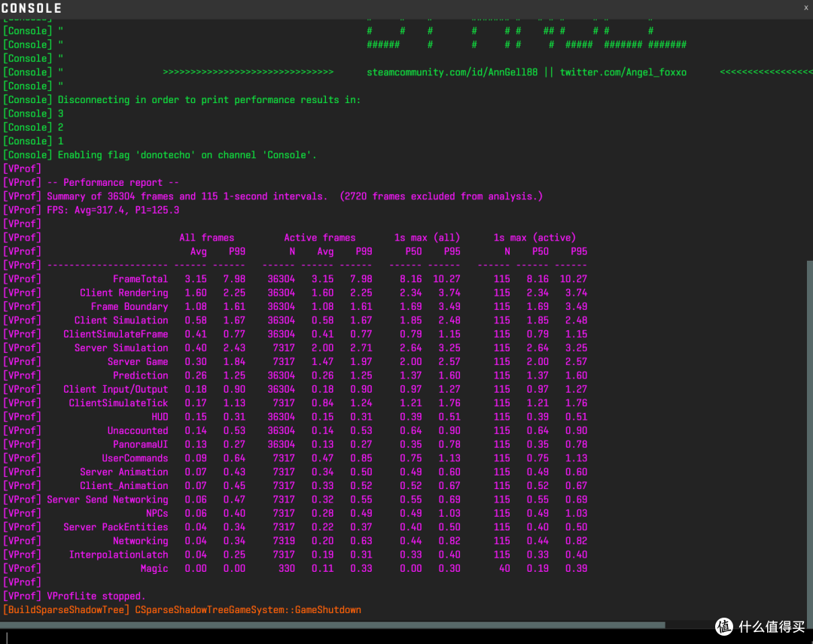Click the Magic active N value 330

tap(287, 568)
